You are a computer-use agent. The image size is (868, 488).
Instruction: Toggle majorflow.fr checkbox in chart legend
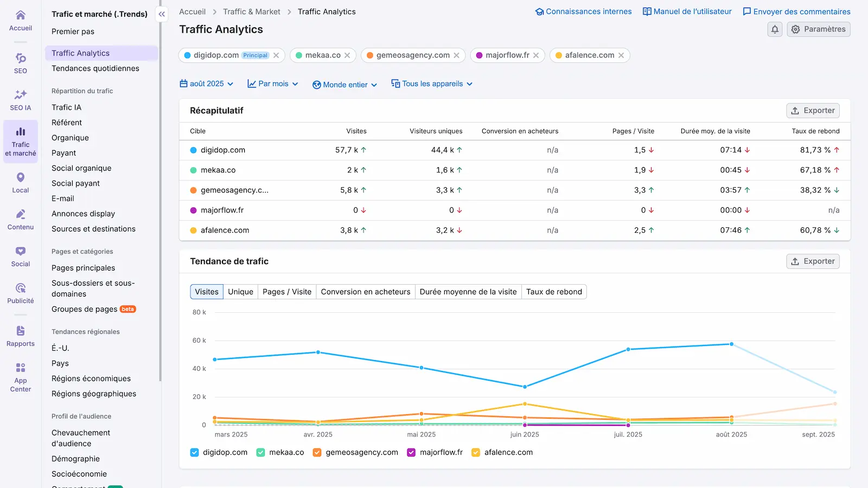click(x=411, y=452)
